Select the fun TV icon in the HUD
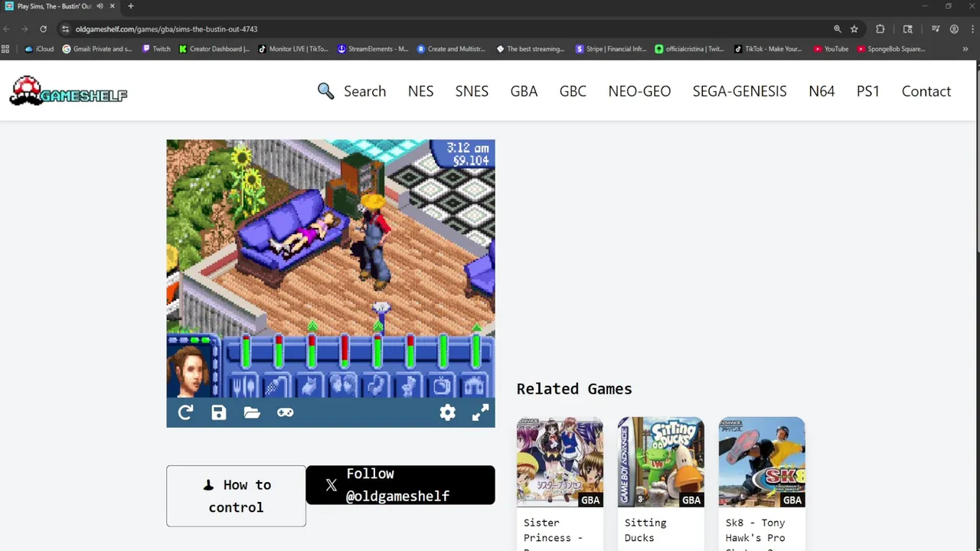The image size is (980, 551). pos(442,386)
